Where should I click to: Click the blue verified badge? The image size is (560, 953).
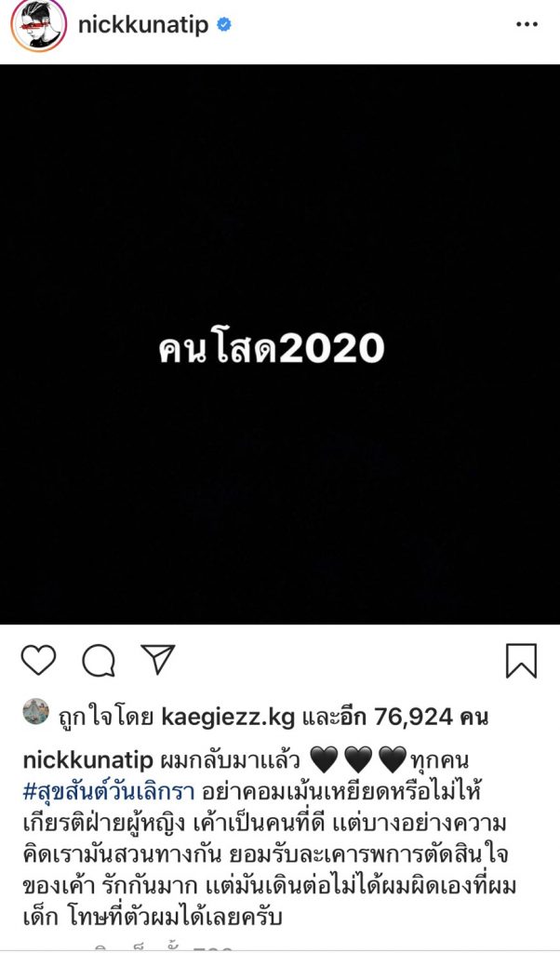[x=224, y=25]
